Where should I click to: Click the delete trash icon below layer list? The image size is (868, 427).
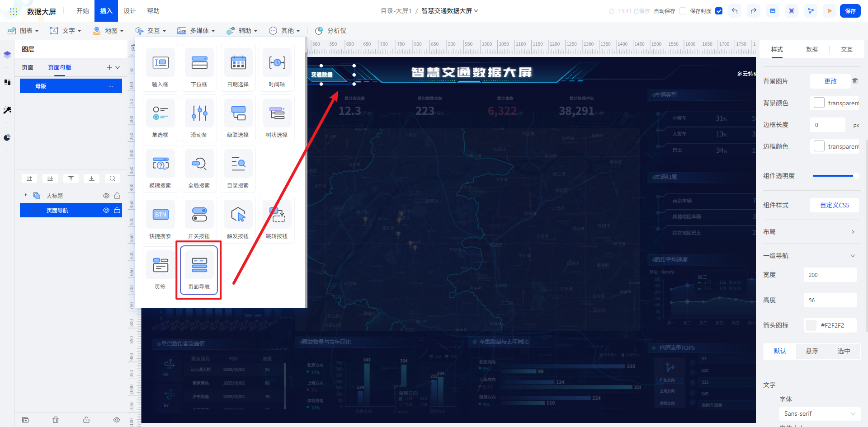(56, 420)
